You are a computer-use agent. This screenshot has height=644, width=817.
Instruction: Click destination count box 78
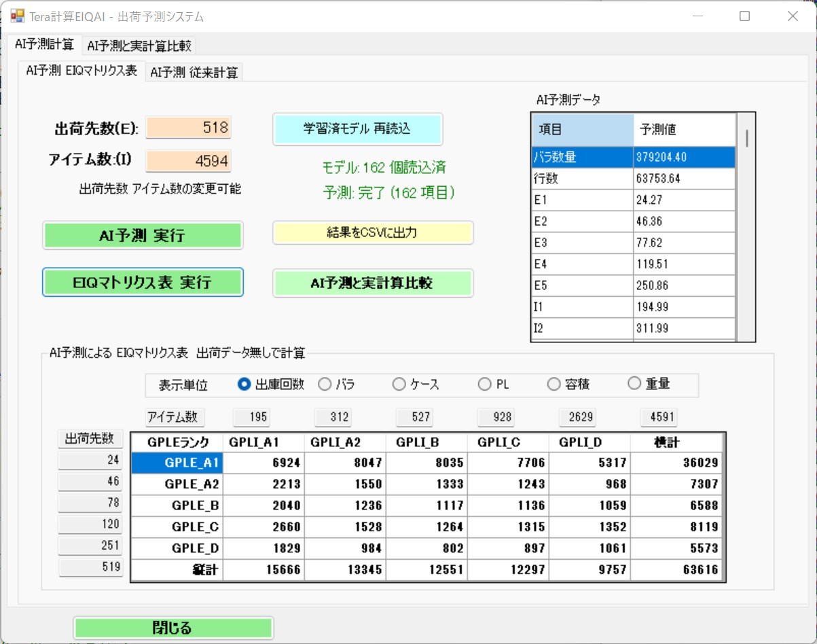tap(90, 503)
